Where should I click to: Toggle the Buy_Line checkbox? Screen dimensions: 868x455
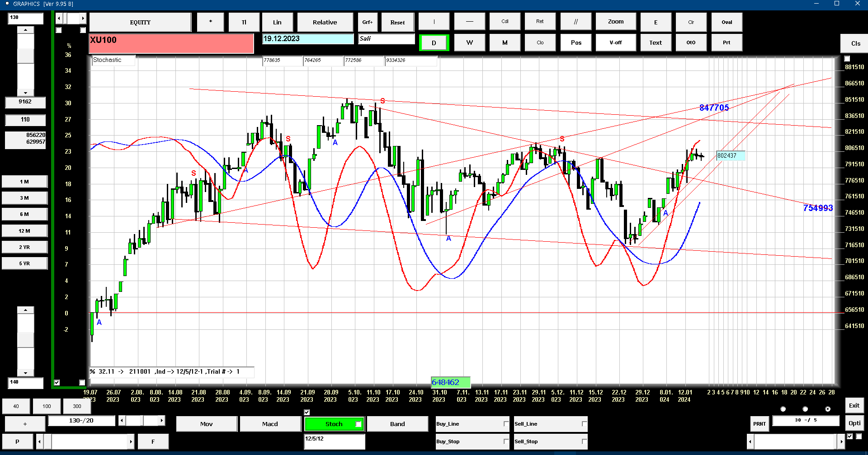click(x=506, y=424)
